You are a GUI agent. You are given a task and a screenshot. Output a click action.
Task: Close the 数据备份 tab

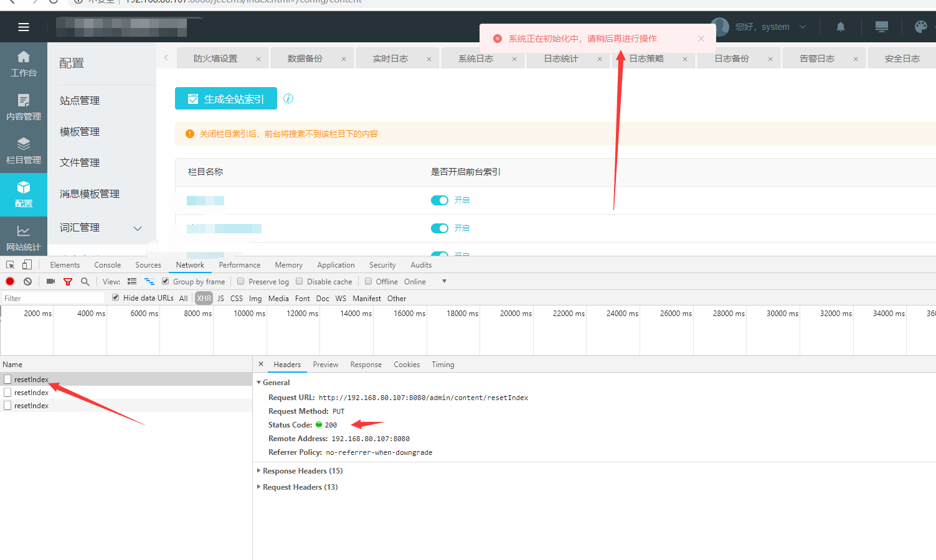point(344,59)
